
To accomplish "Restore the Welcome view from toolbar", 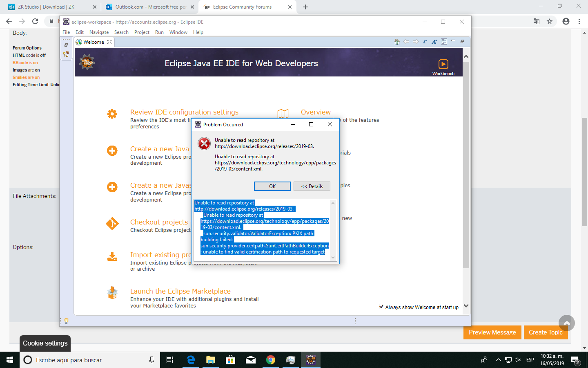I will click(462, 41).
